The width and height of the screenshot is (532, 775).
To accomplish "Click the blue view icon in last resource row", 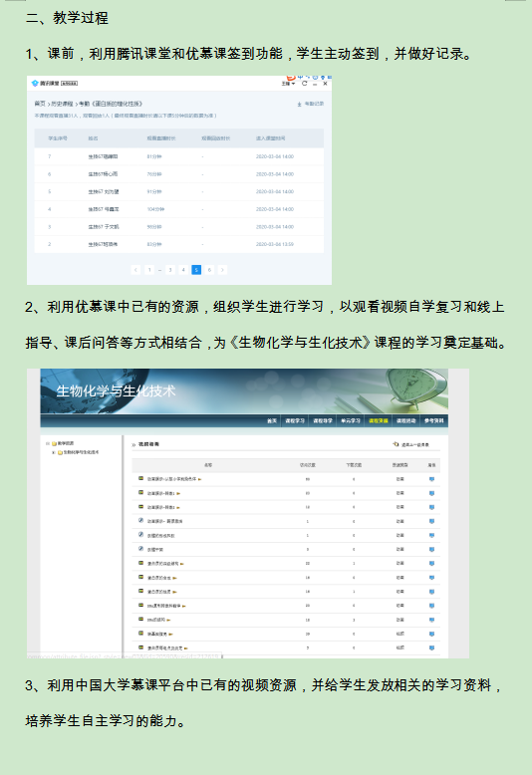I will [x=431, y=647].
